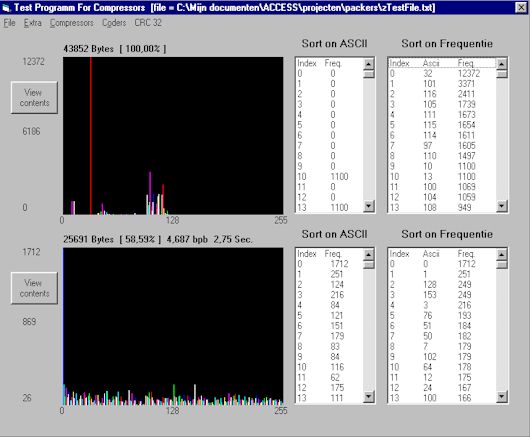Open the Compressors menu
Viewport: 530px width, 437px height.
click(x=71, y=23)
